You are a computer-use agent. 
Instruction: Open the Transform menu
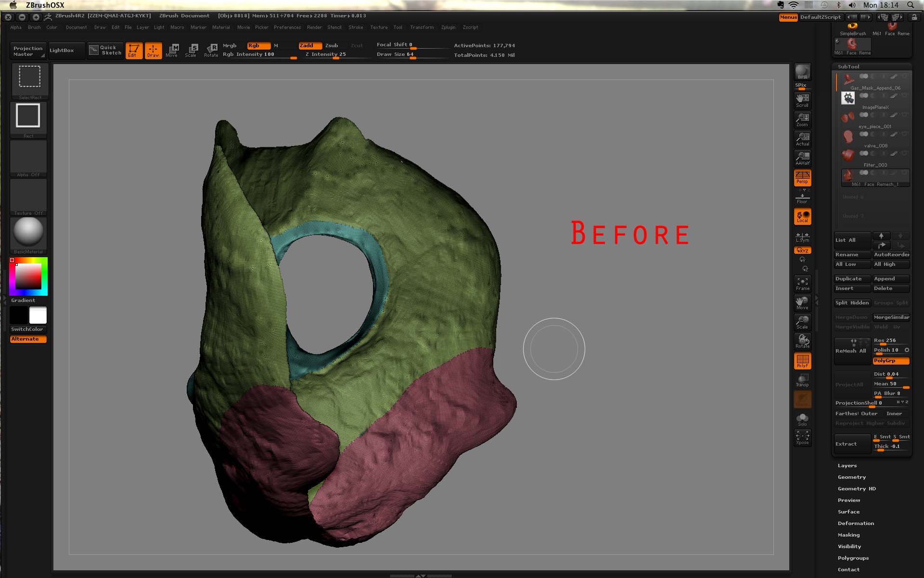coord(422,27)
